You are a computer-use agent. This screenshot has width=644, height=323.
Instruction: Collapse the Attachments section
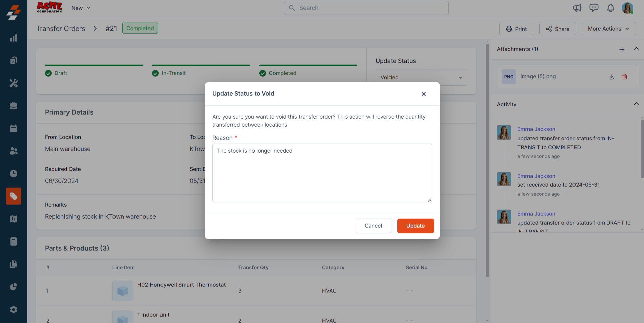pyautogui.click(x=636, y=49)
